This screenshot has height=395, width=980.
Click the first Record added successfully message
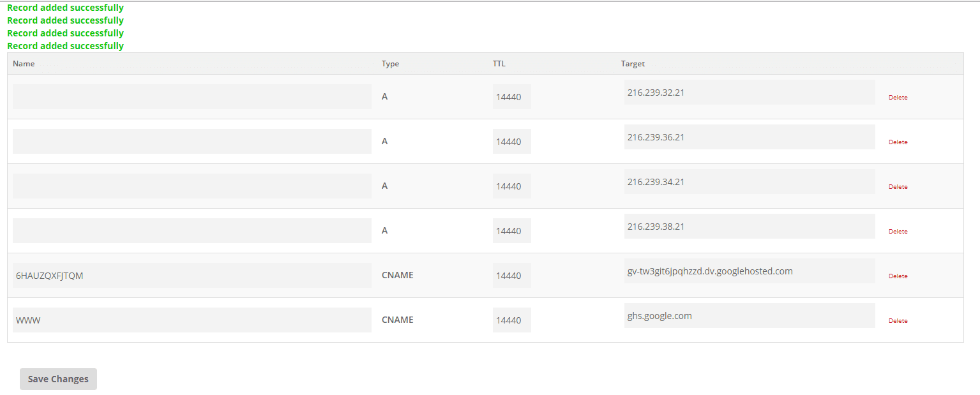[x=65, y=7]
